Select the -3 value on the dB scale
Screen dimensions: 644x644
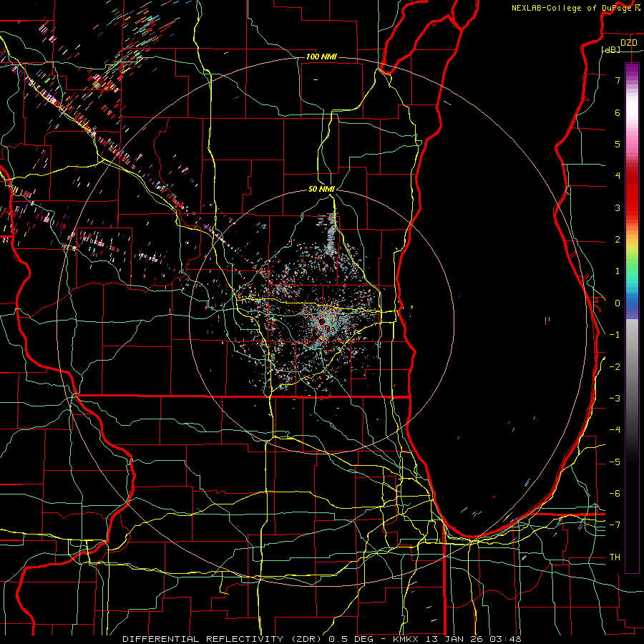615,399
